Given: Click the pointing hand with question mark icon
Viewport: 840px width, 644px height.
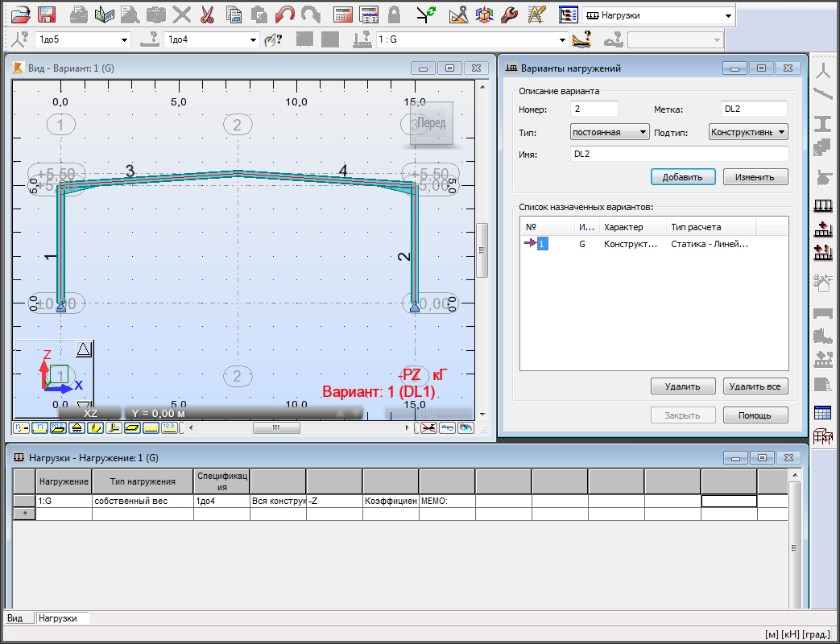Looking at the screenshot, I should click(x=273, y=39).
